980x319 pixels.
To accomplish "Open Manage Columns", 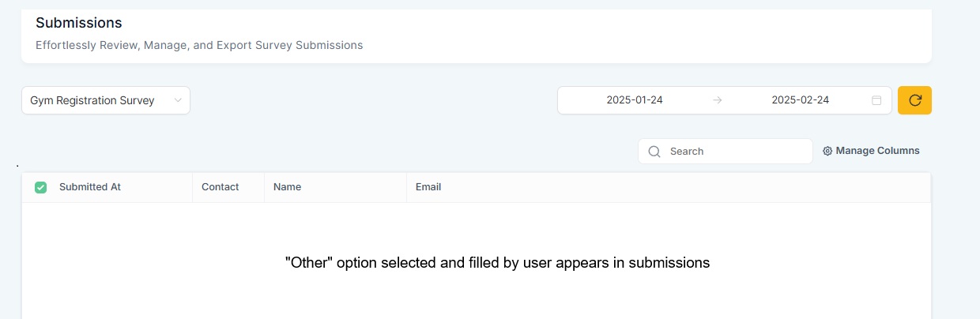I will [871, 151].
